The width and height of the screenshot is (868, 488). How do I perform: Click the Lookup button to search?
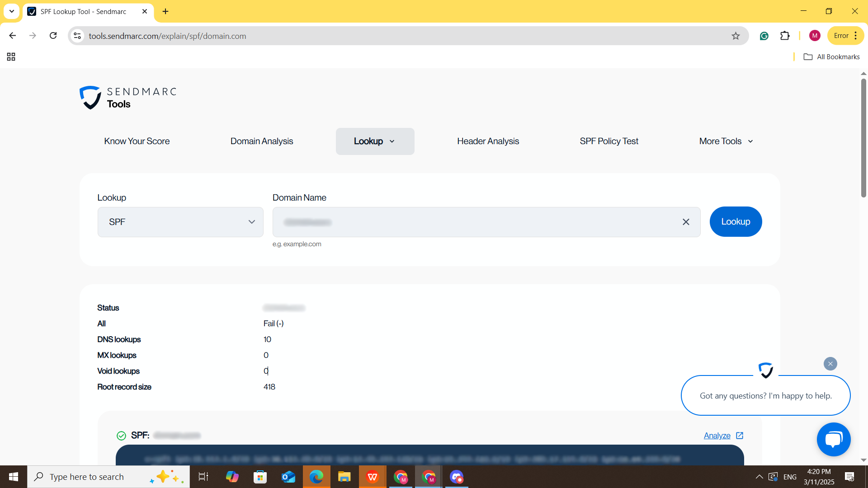[x=736, y=222]
